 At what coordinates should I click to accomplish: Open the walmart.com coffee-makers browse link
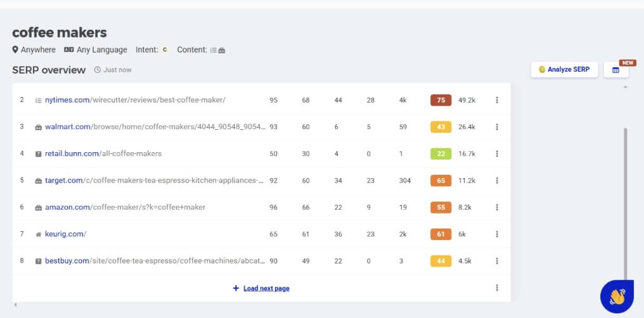[x=155, y=127]
